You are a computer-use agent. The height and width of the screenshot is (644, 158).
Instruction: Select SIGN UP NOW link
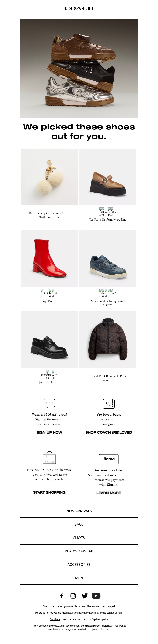49,432
